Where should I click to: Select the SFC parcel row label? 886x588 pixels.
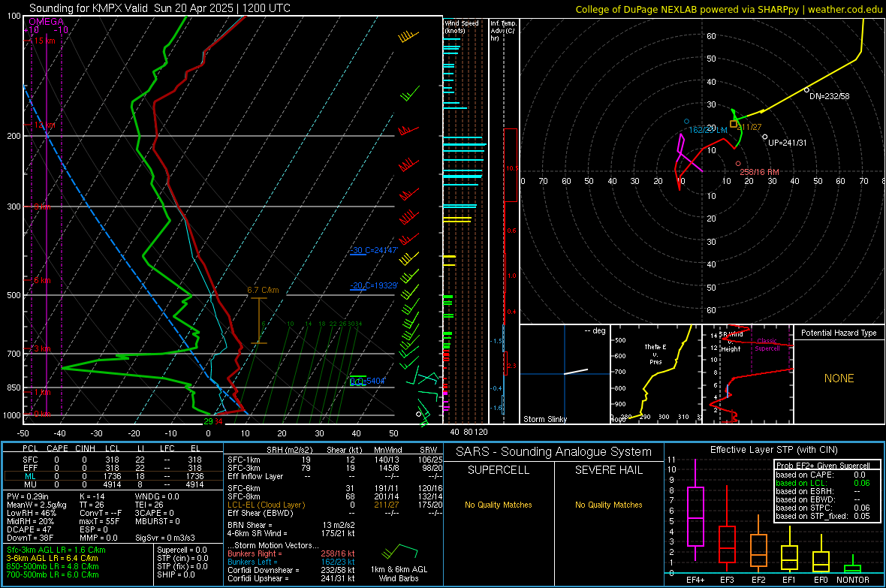point(30,460)
